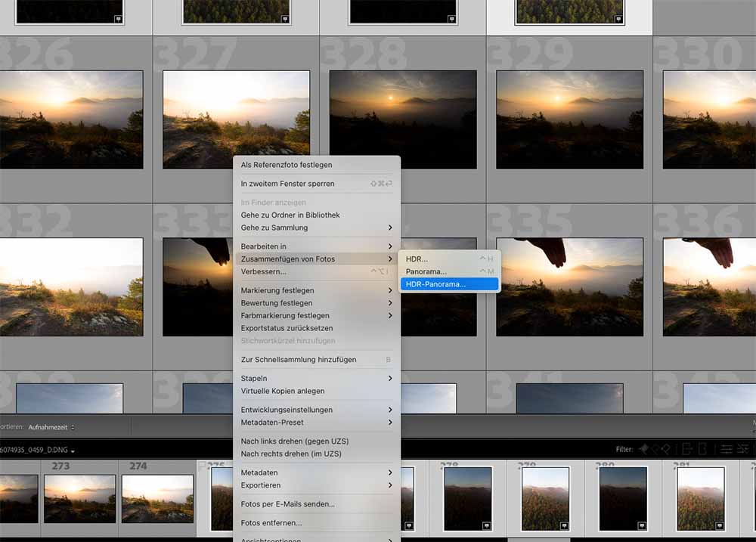Choose Fotos entfernen... from the context menu
The height and width of the screenshot is (542, 756).
pyautogui.click(x=271, y=522)
